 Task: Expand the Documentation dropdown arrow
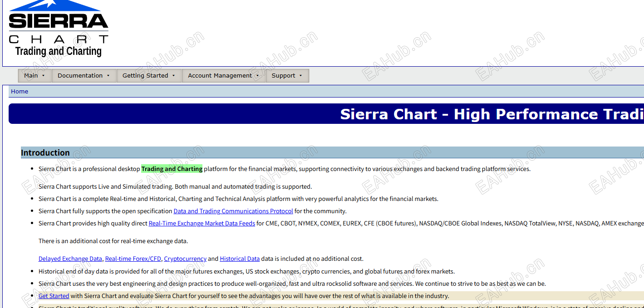(108, 76)
